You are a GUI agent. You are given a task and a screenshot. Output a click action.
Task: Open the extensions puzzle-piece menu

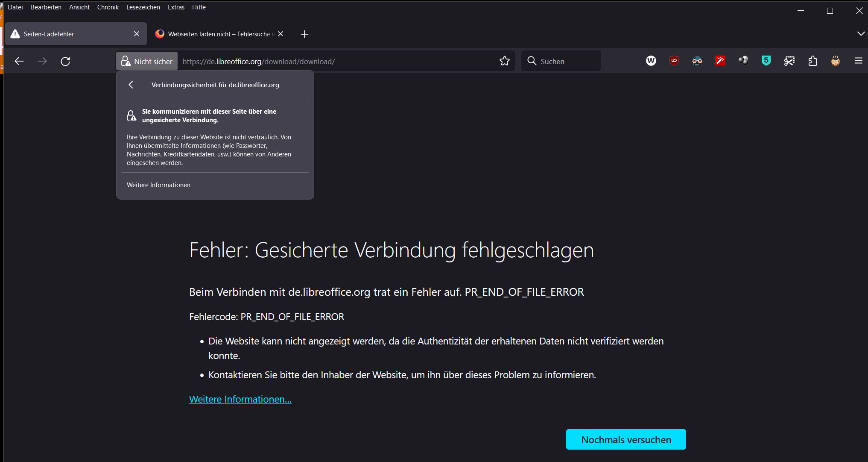tap(812, 61)
